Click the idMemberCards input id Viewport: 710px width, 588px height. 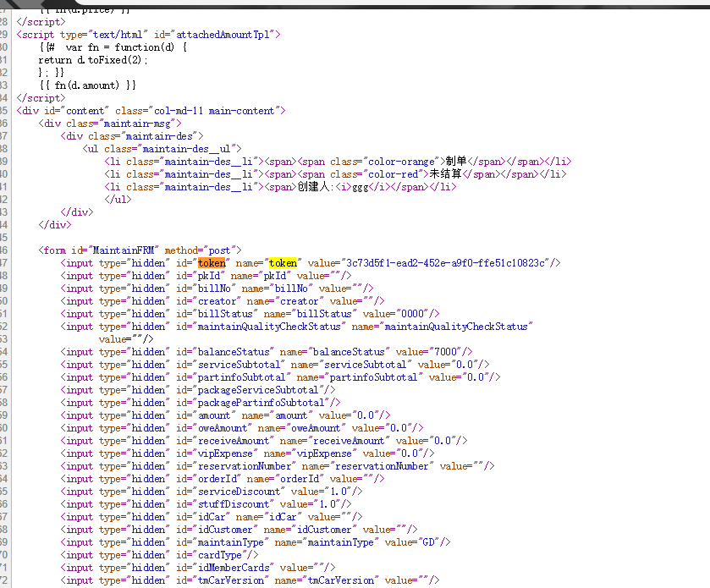[x=234, y=568]
